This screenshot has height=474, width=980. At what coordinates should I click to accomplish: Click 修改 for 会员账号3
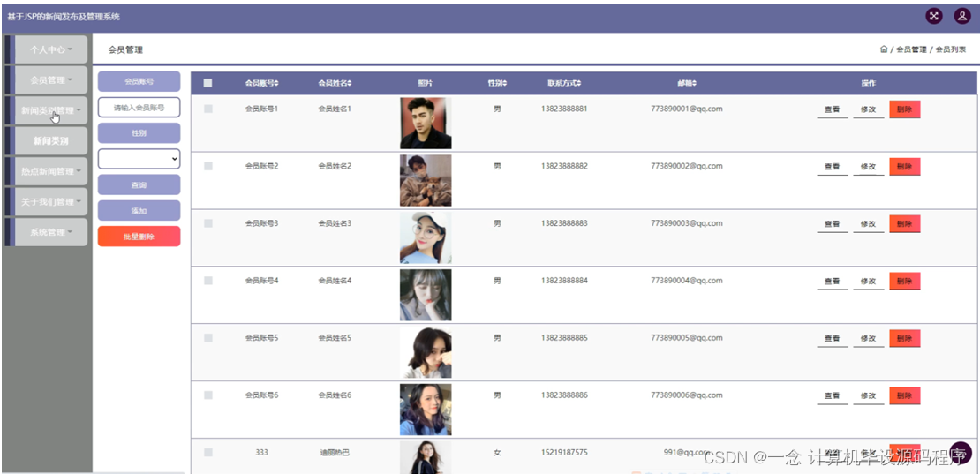coord(869,223)
